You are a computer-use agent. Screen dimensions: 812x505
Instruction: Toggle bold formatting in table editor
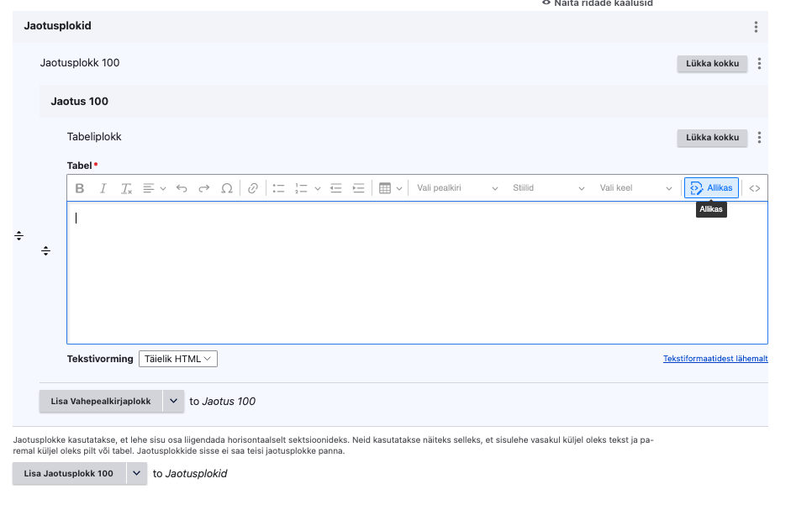pos(80,188)
